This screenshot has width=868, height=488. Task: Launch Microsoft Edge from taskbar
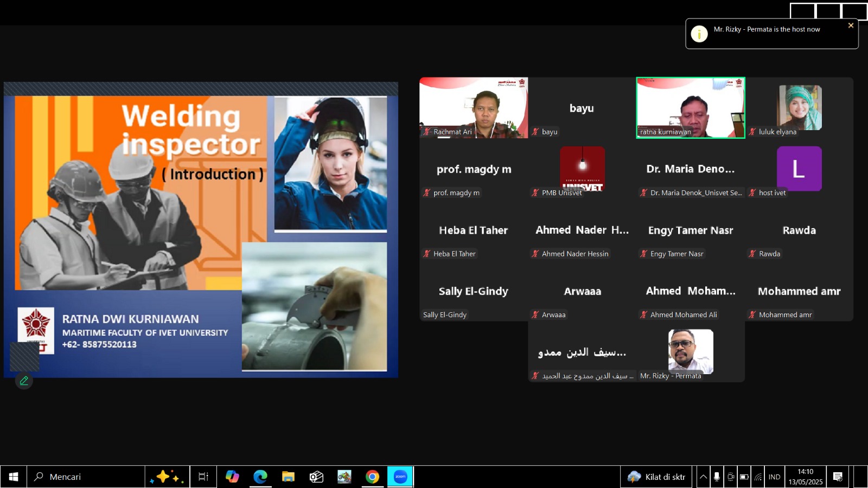260,477
